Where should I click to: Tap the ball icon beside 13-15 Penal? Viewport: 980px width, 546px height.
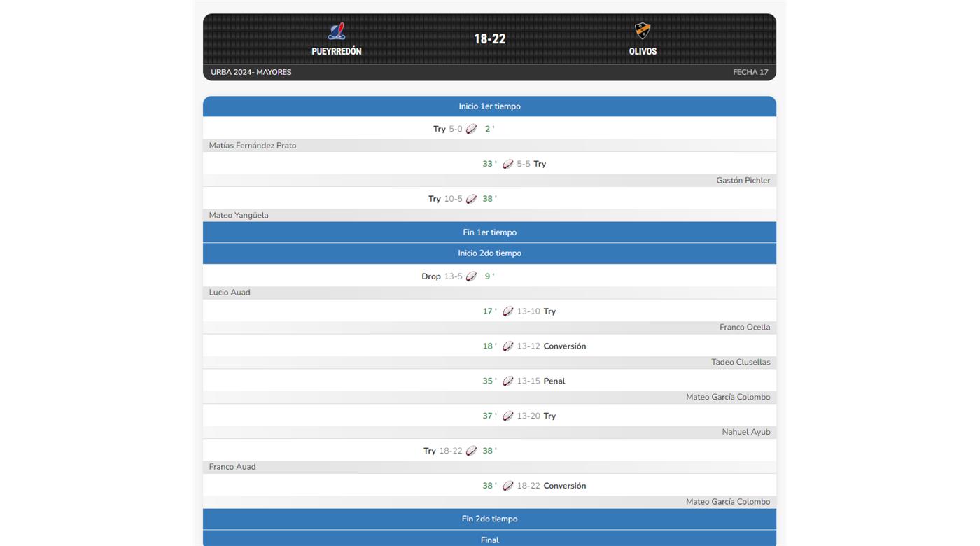click(508, 381)
